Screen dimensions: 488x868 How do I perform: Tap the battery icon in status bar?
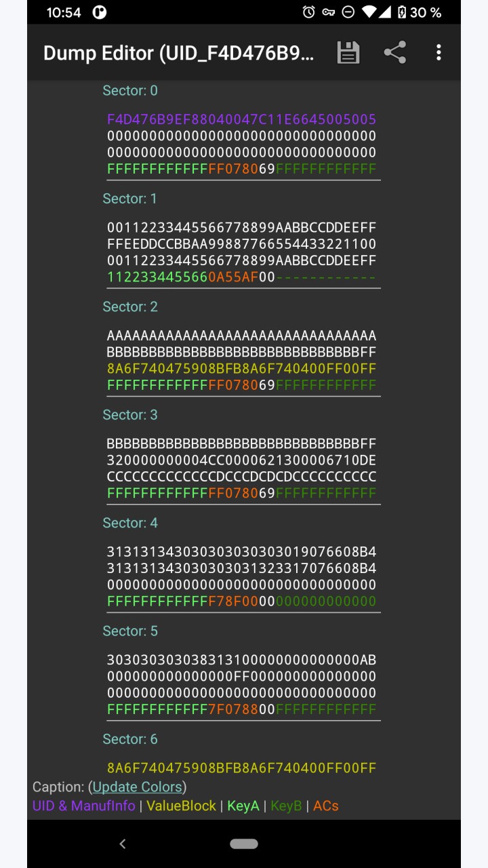[402, 12]
